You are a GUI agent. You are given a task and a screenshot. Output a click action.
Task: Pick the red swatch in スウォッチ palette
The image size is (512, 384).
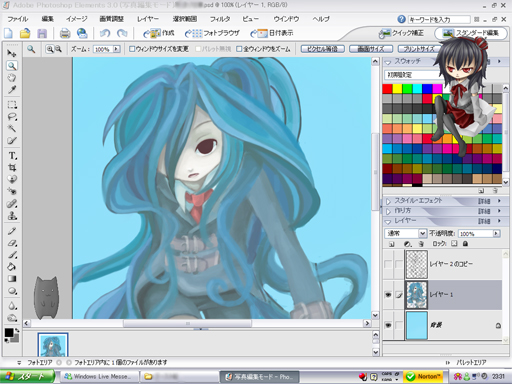387,89
